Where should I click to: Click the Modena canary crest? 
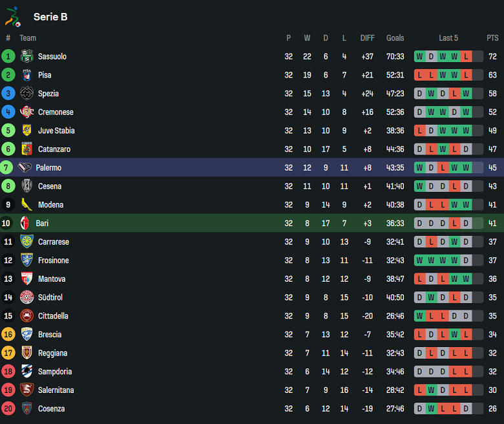pyautogui.click(x=26, y=205)
